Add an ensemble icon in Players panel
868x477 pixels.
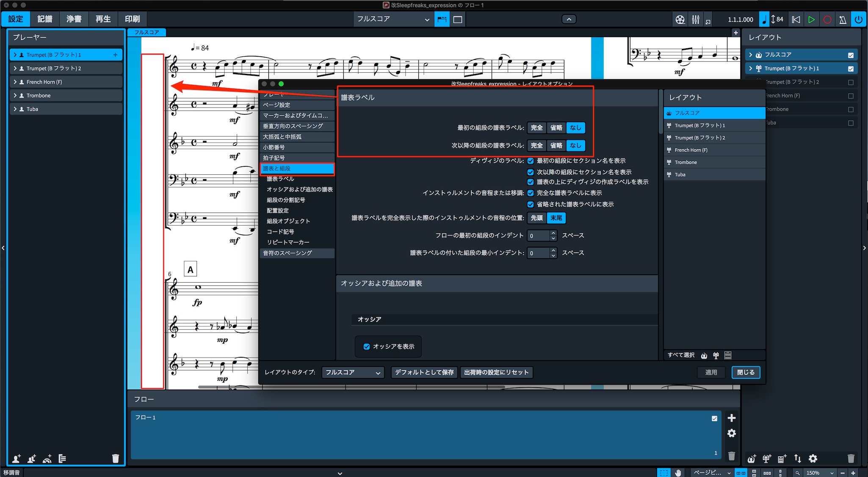tap(47, 458)
